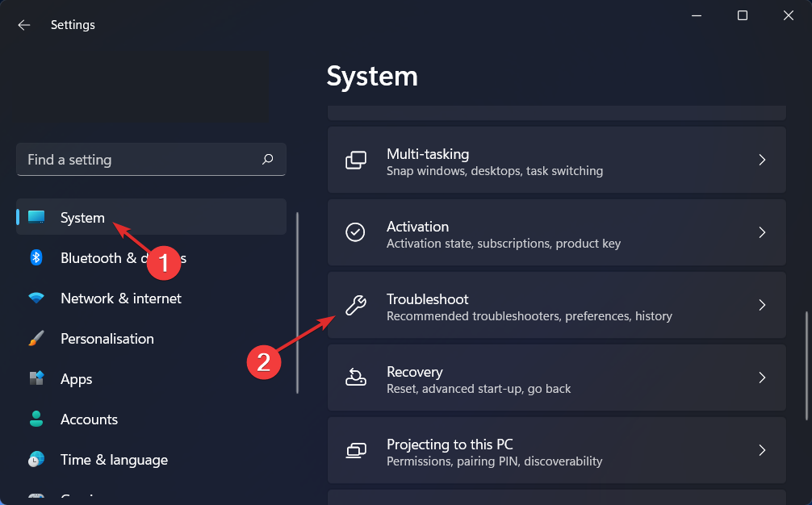Click the right-side vertical scrollbar
This screenshot has height=505, width=812.
(x=806, y=365)
